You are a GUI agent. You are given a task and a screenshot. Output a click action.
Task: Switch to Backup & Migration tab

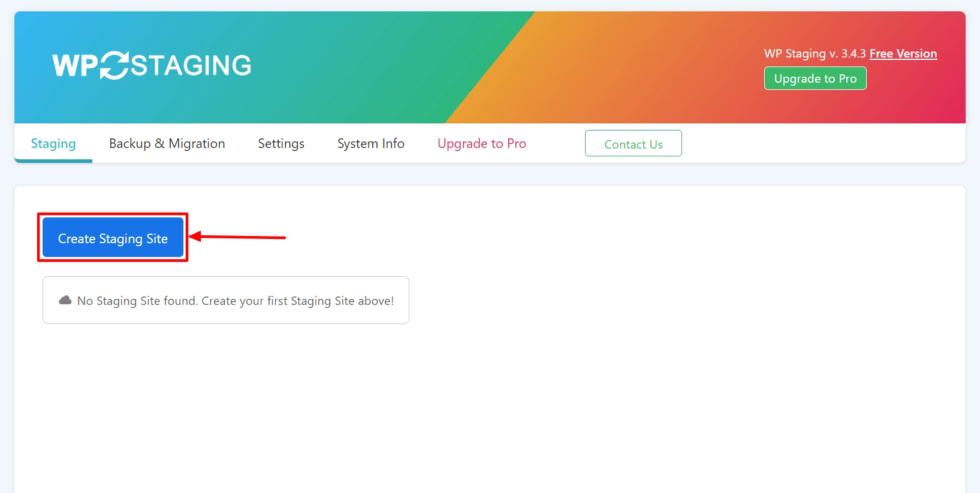(167, 144)
